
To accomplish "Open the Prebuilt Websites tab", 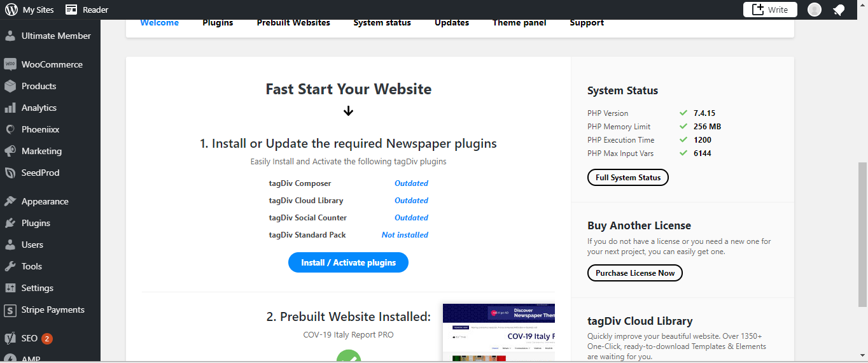I will pos(293,23).
